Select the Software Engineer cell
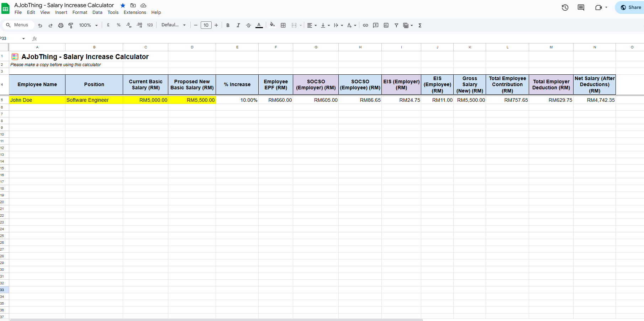Viewport: 644px width, 321px height. point(94,100)
